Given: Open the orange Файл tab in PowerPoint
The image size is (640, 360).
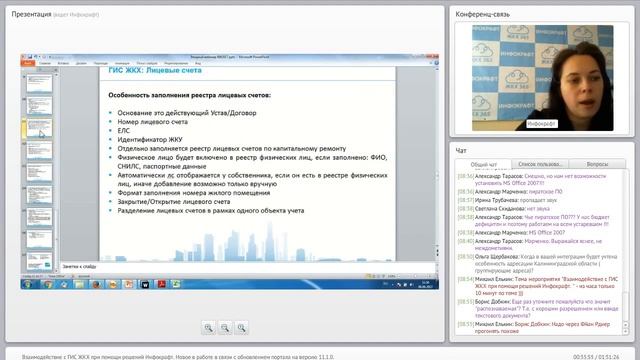Looking at the screenshot, I should 28,63.
